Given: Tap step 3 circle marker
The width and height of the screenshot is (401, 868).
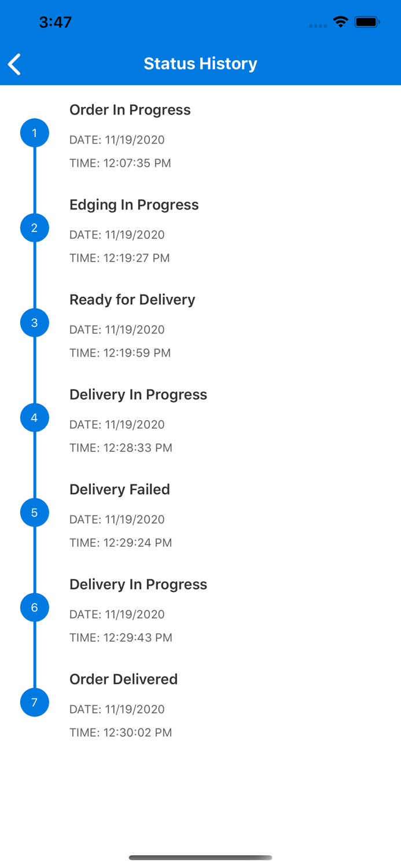Looking at the screenshot, I should pos(35,323).
